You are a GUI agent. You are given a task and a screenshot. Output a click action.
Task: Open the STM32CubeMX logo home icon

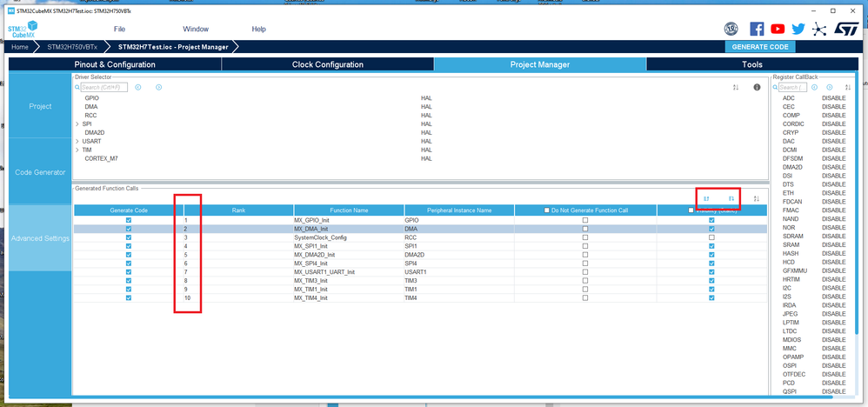[x=23, y=30]
